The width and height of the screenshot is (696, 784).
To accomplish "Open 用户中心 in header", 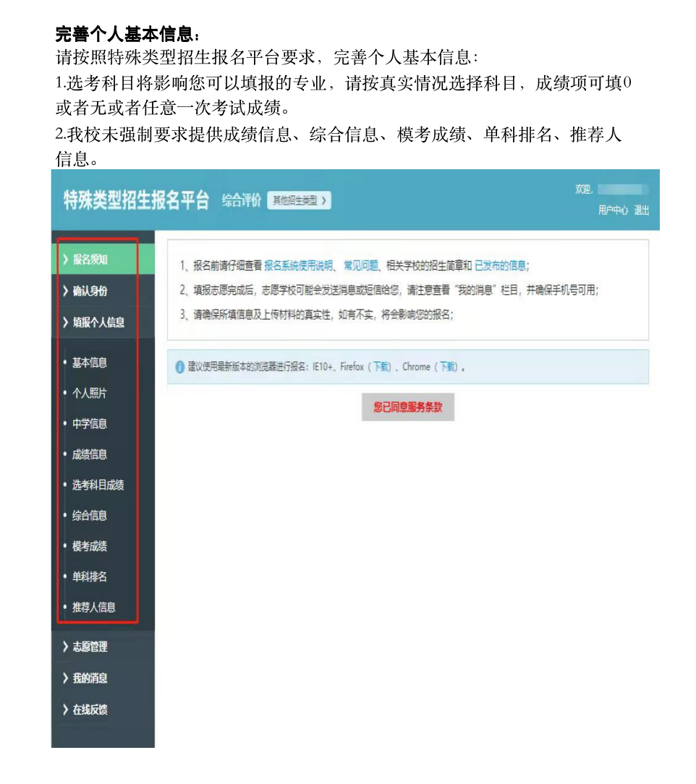I will click(x=613, y=210).
